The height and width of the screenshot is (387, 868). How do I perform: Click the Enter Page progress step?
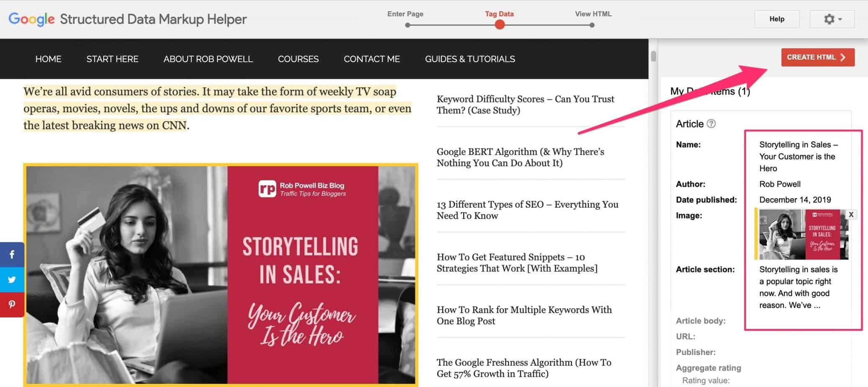(x=405, y=24)
